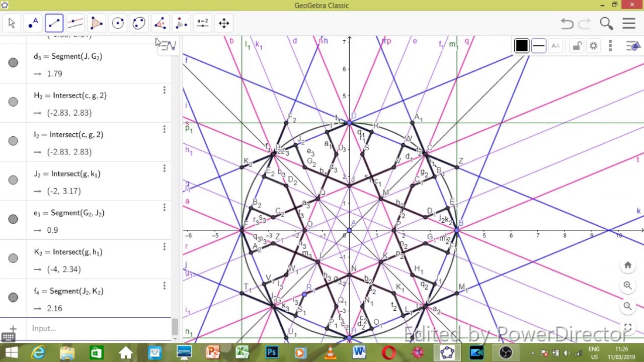Select the Parallel/Perpendicular line tool
Image resolution: width=644 pixels, height=362 pixels.
coord(75,23)
